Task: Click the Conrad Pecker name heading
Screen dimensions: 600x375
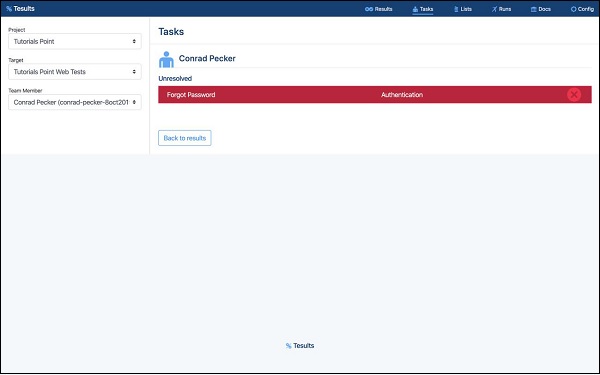Action: 207,59
